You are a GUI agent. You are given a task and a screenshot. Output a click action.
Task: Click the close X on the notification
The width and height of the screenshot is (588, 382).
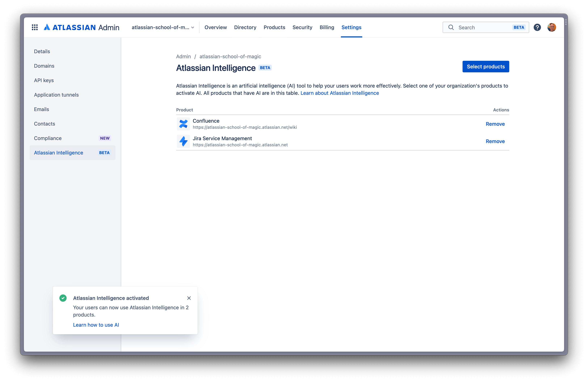[189, 298]
